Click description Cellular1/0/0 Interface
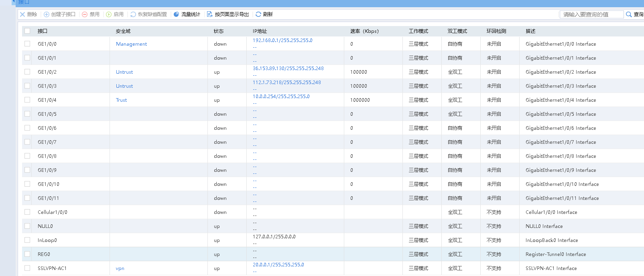Viewport: 644px width, 276px height. coord(551,212)
